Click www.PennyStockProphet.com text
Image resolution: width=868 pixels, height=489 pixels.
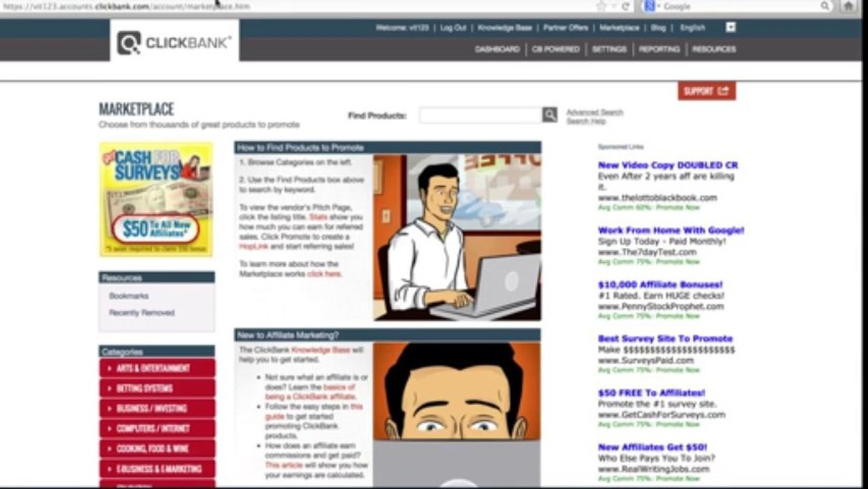point(661,306)
